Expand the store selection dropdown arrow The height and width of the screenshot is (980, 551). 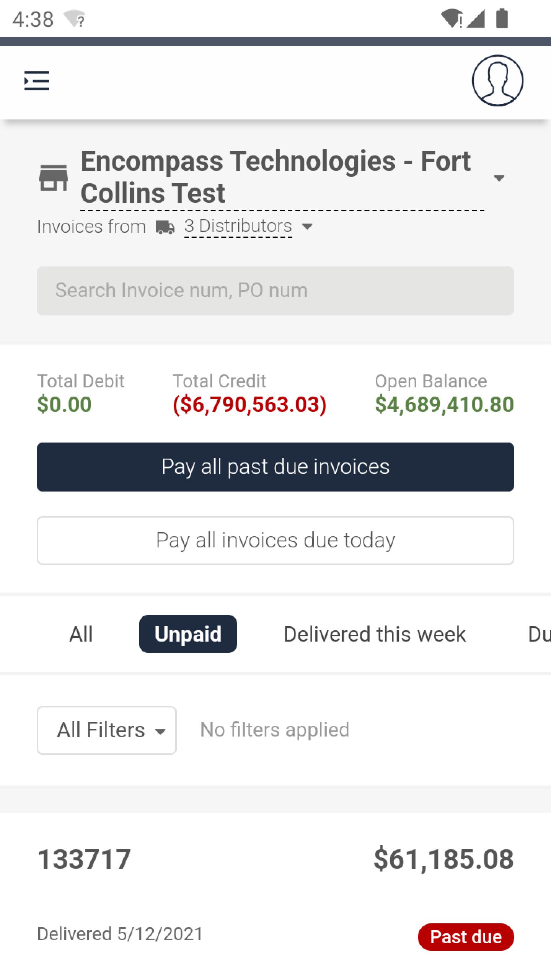pos(499,178)
